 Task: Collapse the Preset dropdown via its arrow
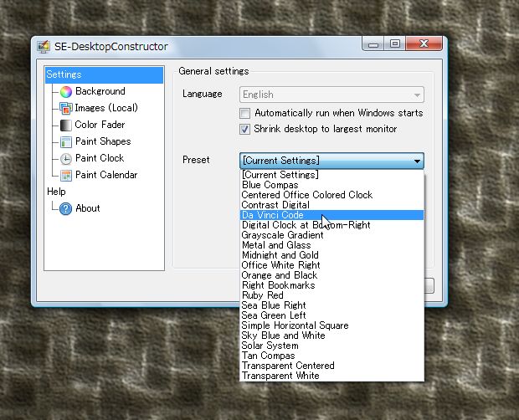pos(417,161)
